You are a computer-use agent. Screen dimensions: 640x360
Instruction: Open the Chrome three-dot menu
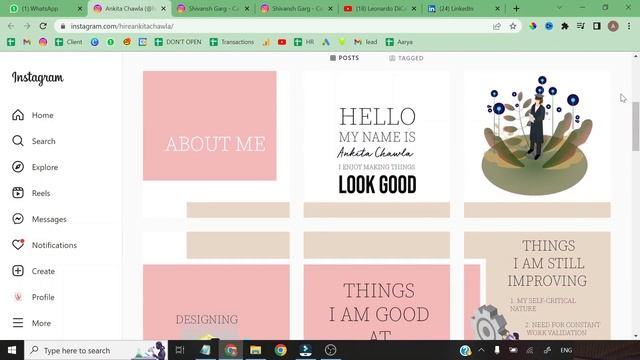(629, 26)
